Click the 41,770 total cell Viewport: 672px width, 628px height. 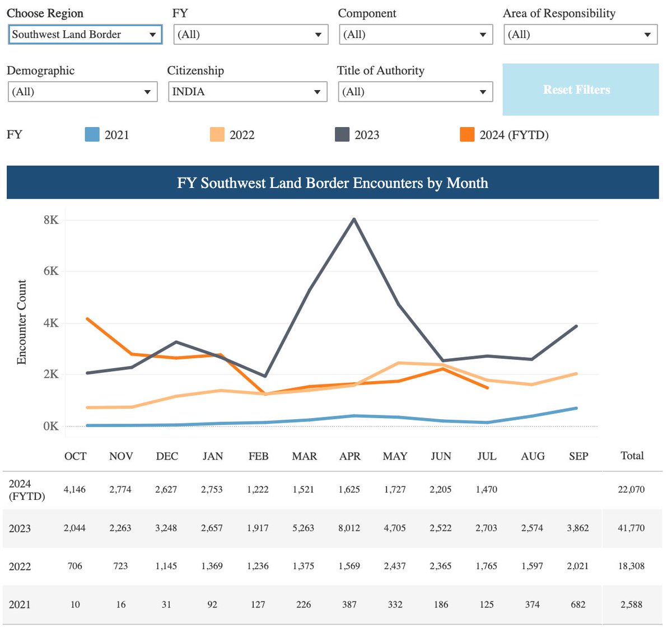[631, 528]
